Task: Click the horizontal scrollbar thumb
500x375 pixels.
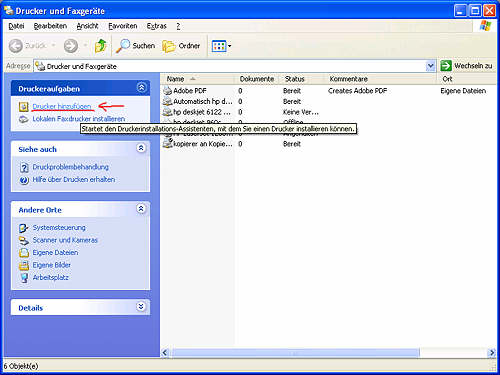Action: 295,352
